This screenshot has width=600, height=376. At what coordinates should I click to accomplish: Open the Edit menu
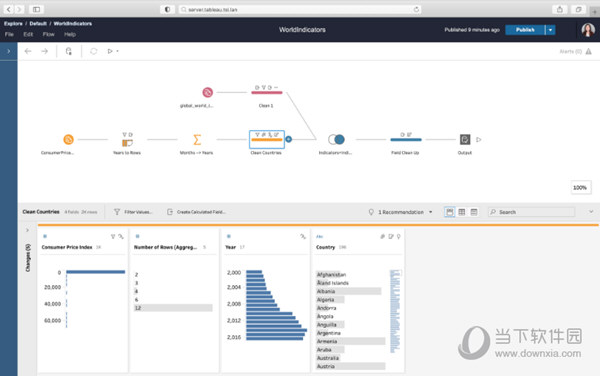tap(28, 34)
